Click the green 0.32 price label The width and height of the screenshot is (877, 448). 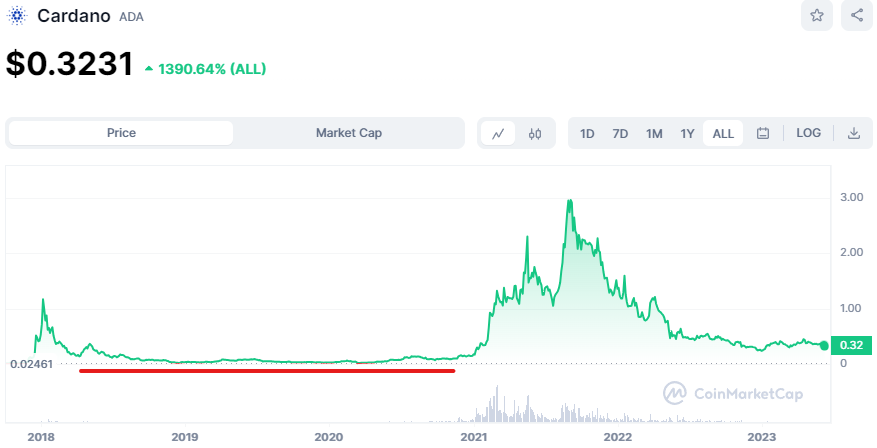(851, 345)
